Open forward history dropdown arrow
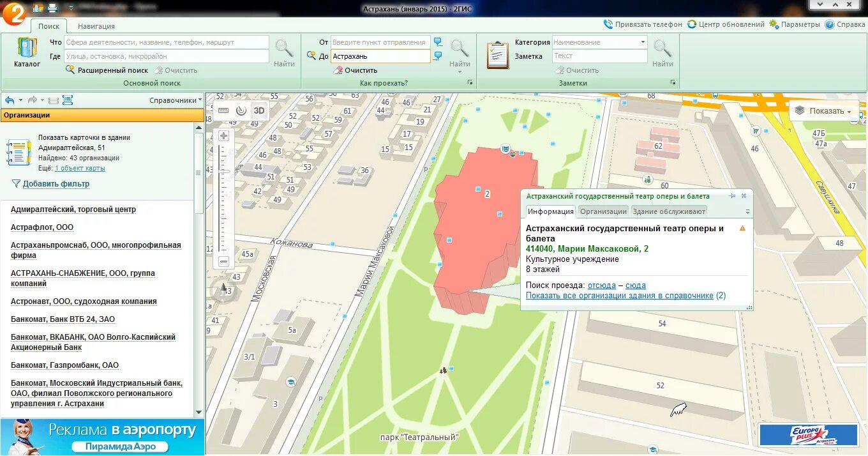Screen dimensions: 868x456 tap(43, 100)
